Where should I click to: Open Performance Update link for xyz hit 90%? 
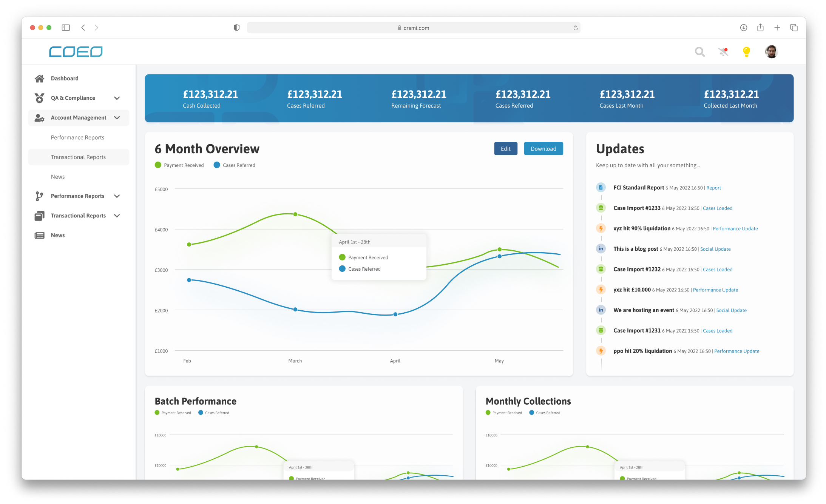coord(735,228)
